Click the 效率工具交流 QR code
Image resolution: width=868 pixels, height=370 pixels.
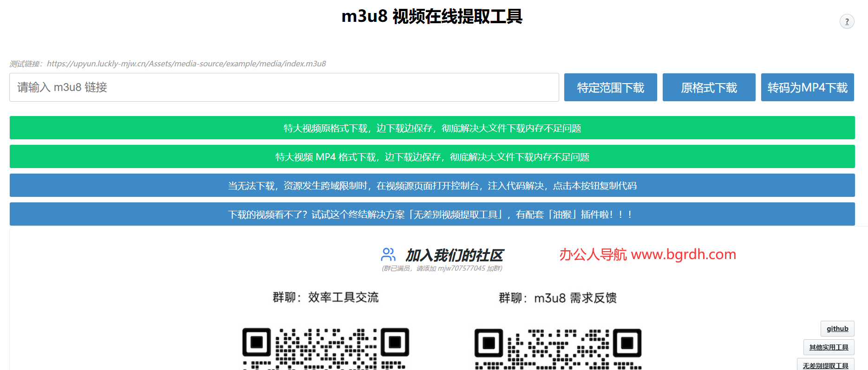click(326, 348)
